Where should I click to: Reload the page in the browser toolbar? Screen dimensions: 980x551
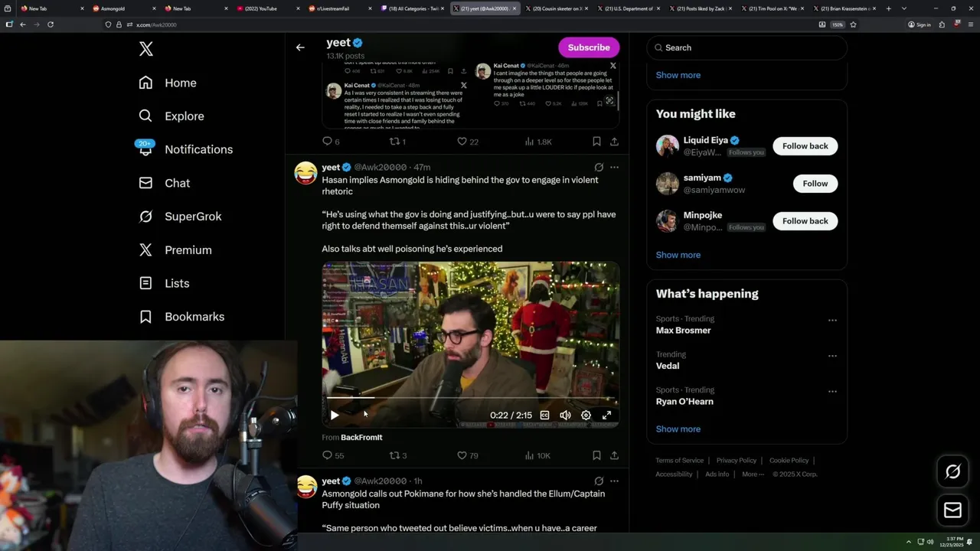point(51,24)
